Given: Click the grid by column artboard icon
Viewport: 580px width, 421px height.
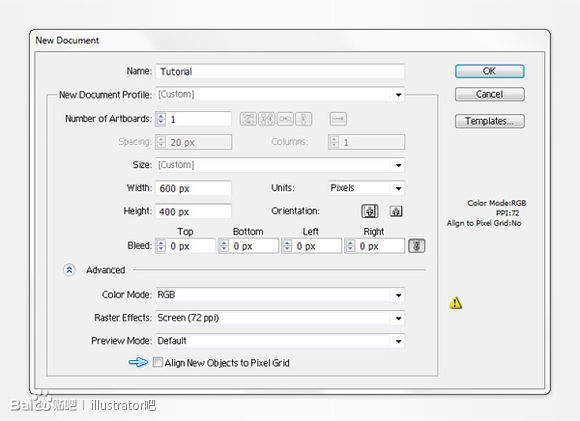Looking at the screenshot, I should (267, 119).
